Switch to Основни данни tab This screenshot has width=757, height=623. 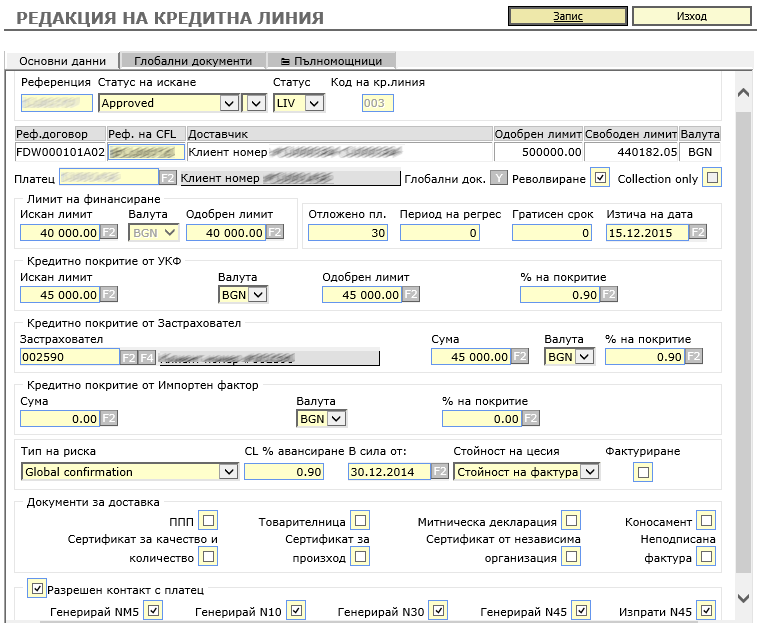coord(62,61)
